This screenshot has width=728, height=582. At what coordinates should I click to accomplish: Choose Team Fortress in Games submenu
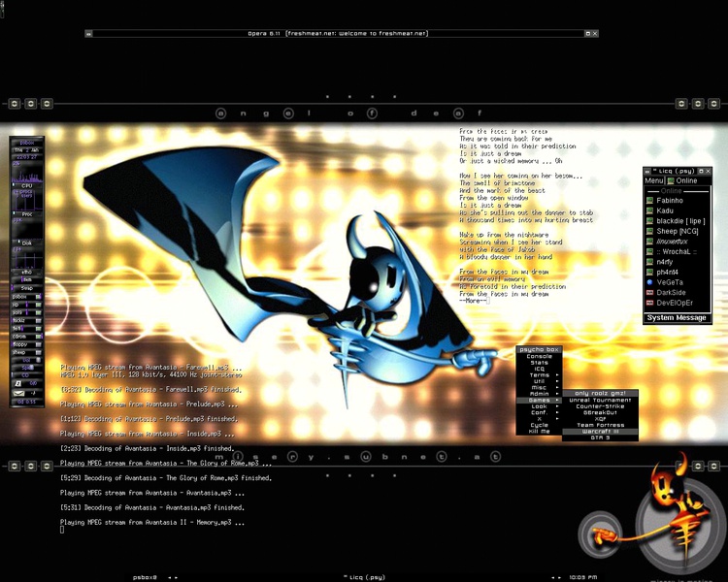[x=600, y=425]
